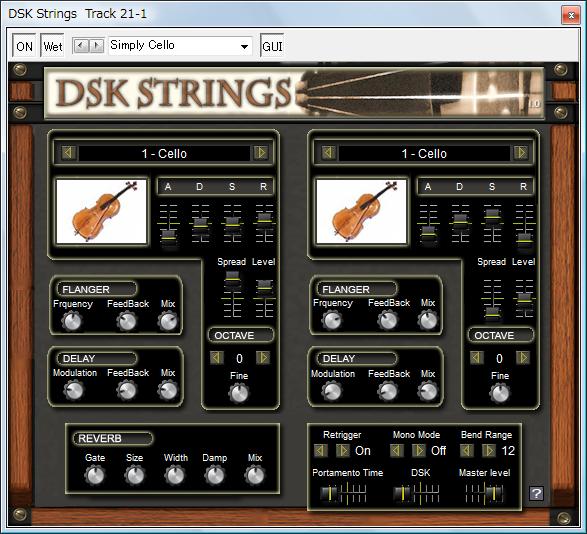
Task: Toggle the GUI button
Action: (x=272, y=46)
